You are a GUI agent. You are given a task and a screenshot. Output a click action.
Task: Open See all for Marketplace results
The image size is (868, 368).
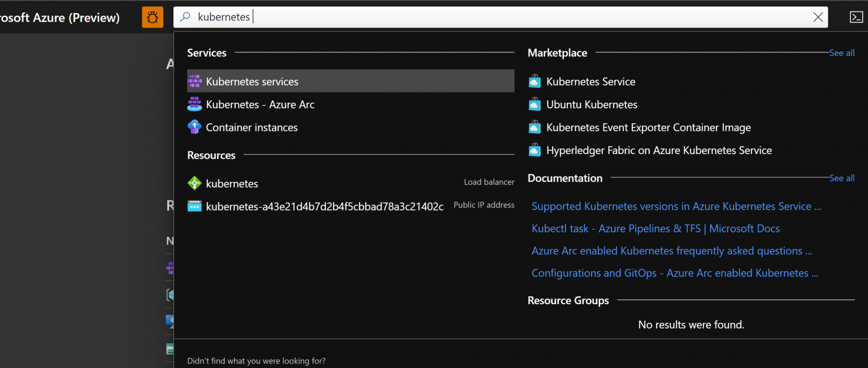pos(841,52)
